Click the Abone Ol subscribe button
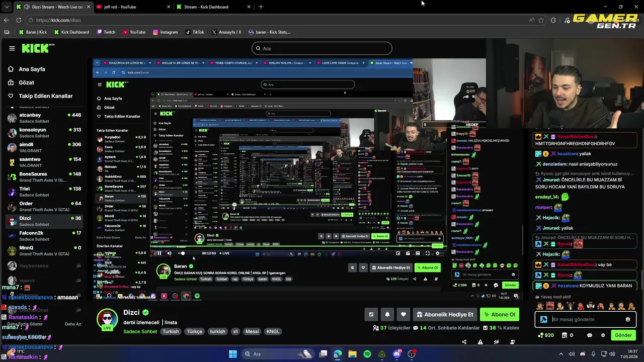This screenshot has height=362, width=644. [x=500, y=314]
